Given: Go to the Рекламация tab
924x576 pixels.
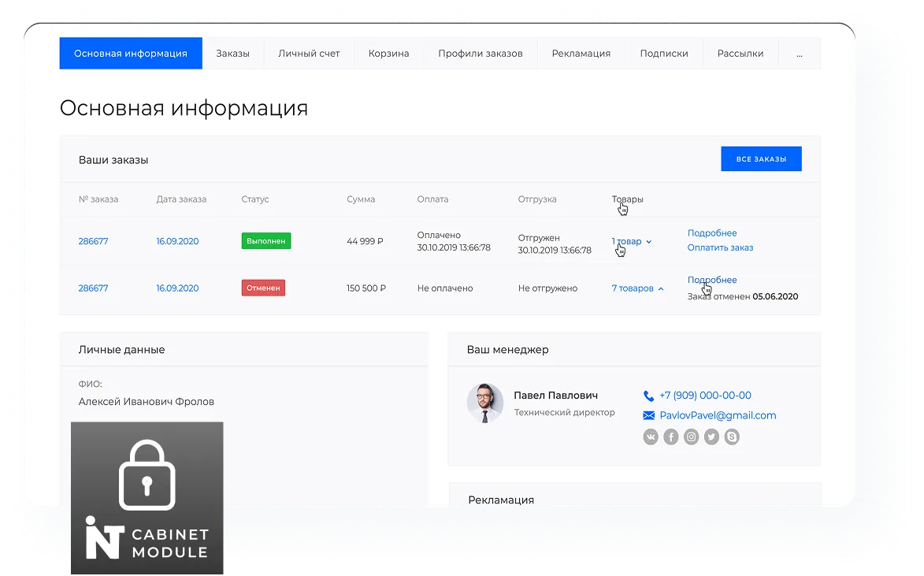Looking at the screenshot, I should pyautogui.click(x=581, y=54).
